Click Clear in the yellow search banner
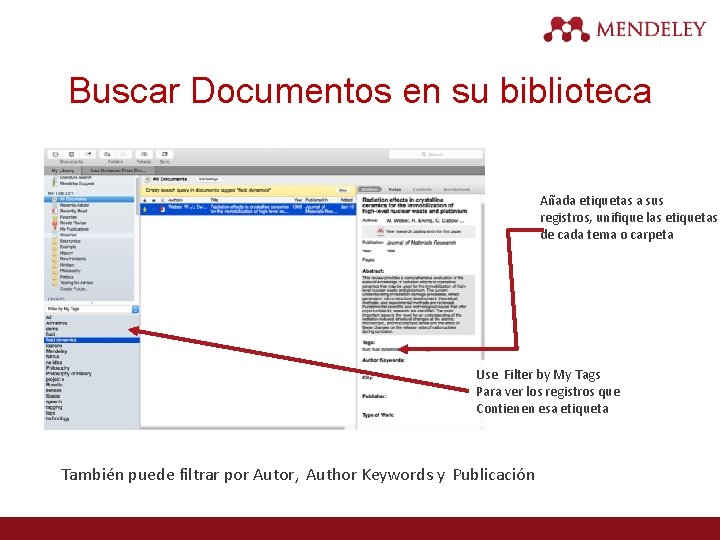Image resolution: width=720 pixels, height=540 pixels. (343, 190)
